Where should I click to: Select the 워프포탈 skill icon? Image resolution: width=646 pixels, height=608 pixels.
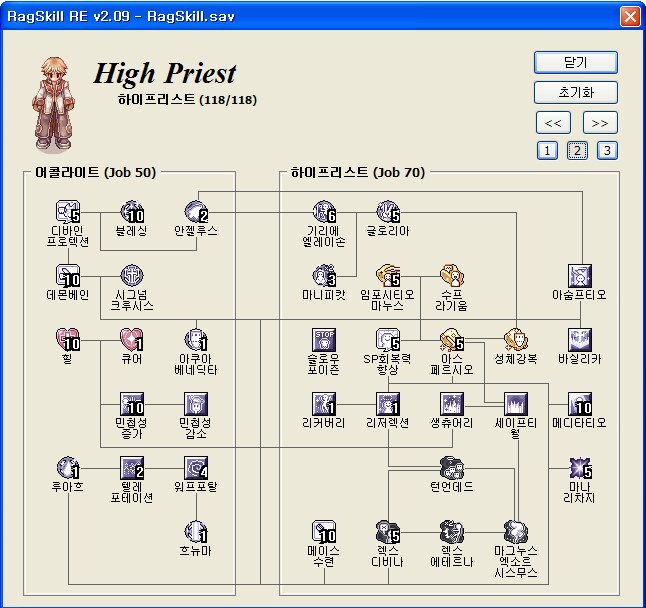click(x=195, y=468)
